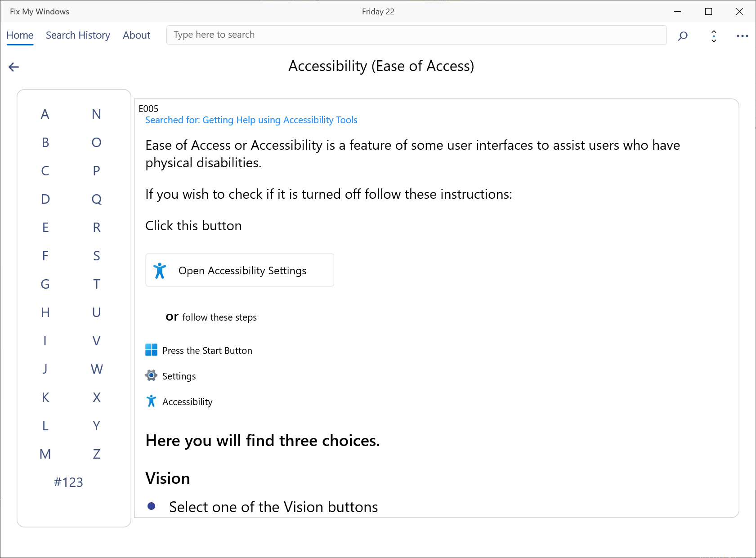Image resolution: width=756 pixels, height=558 pixels.
Task: Click the Accessibility figure icon in steps
Action: [152, 401]
